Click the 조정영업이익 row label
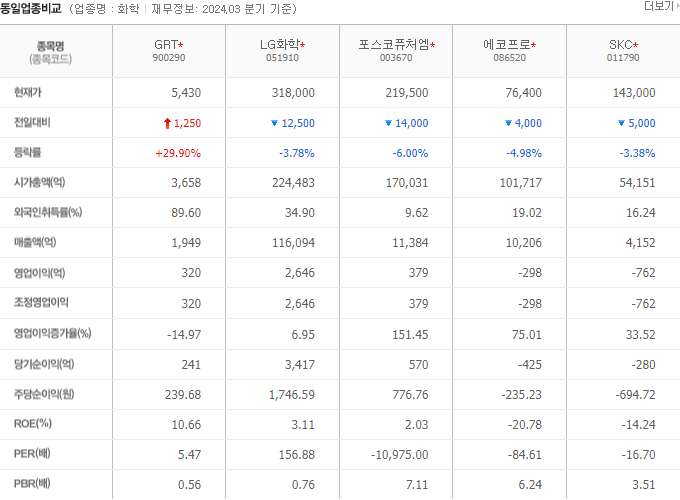 [x=41, y=302]
